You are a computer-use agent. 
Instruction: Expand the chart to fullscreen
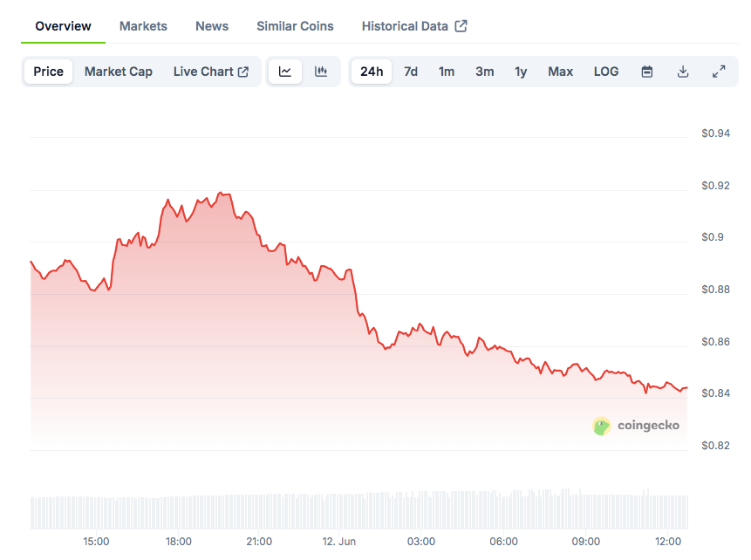(719, 72)
